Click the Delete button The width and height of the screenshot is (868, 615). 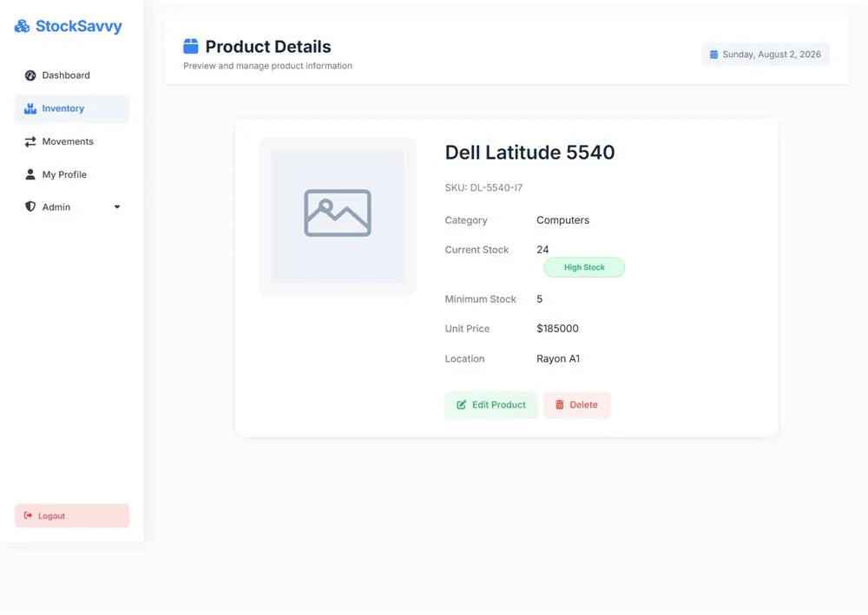click(577, 405)
